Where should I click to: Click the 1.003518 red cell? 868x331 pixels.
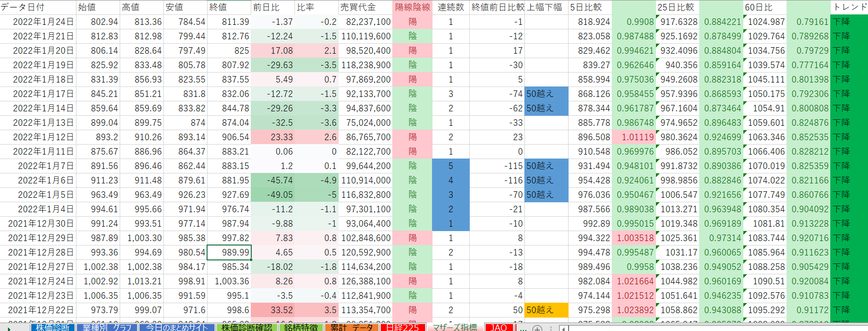tap(634, 238)
